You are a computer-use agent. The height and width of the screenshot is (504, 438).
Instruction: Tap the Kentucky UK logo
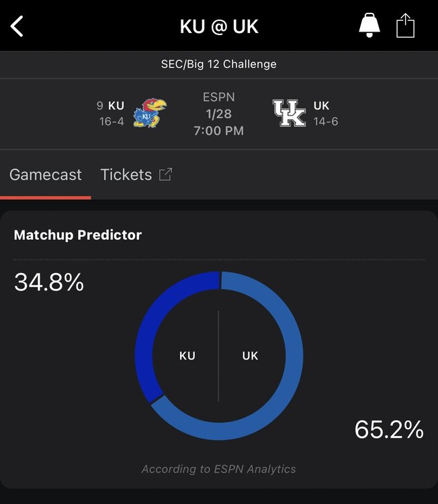289,113
